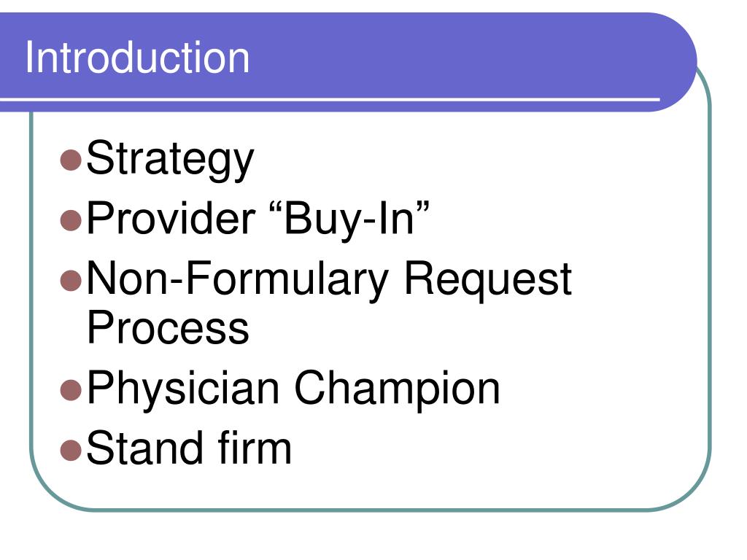747x560 pixels.
Task: Click the bullet dot beside Stand firm
Action: (x=71, y=450)
